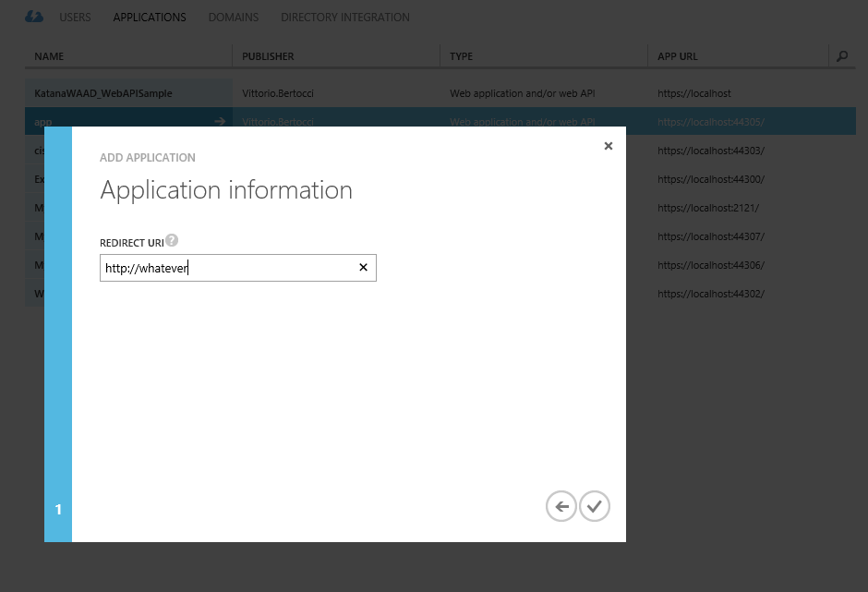Go back with the left arrow button
This screenshot has width=868, height=592.
[x=561, y=506]
